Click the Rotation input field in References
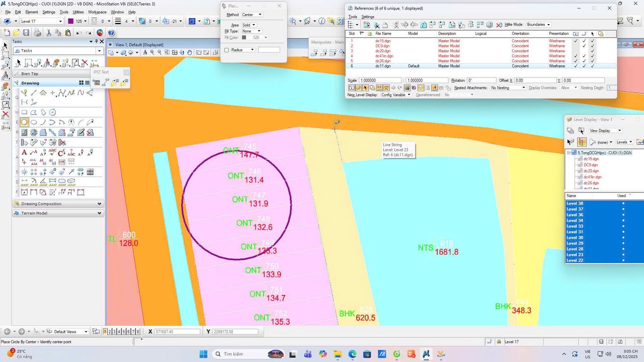Viewport: 644px width, 362px height. tap(481, 80)
